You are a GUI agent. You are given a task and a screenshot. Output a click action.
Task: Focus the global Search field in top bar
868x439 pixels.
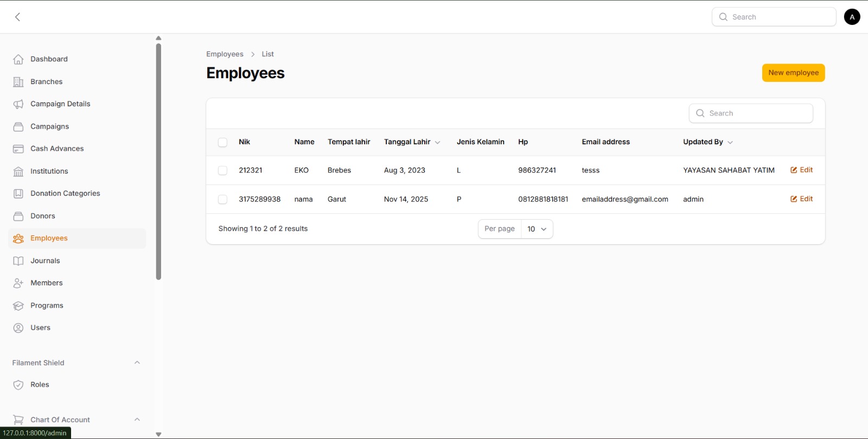(774, 17)
